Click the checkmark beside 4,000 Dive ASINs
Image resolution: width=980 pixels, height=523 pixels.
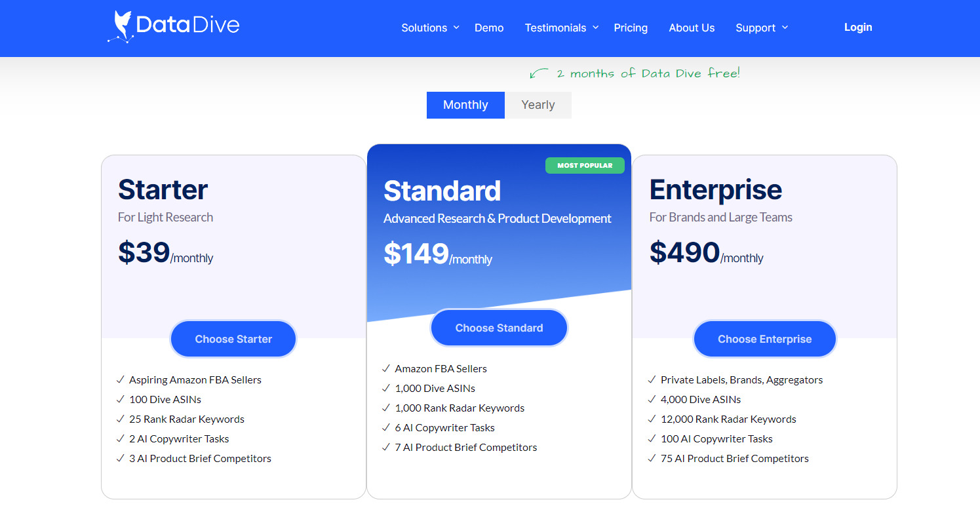coord(652,399)
